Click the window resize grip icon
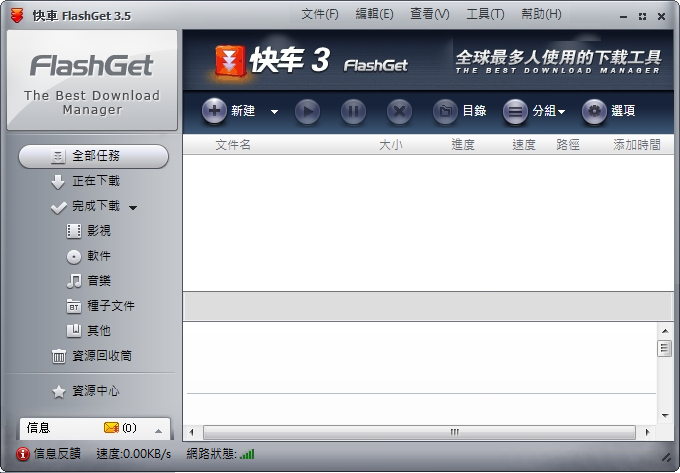Viewport: 680px width, 473px height. click(666, 457)
